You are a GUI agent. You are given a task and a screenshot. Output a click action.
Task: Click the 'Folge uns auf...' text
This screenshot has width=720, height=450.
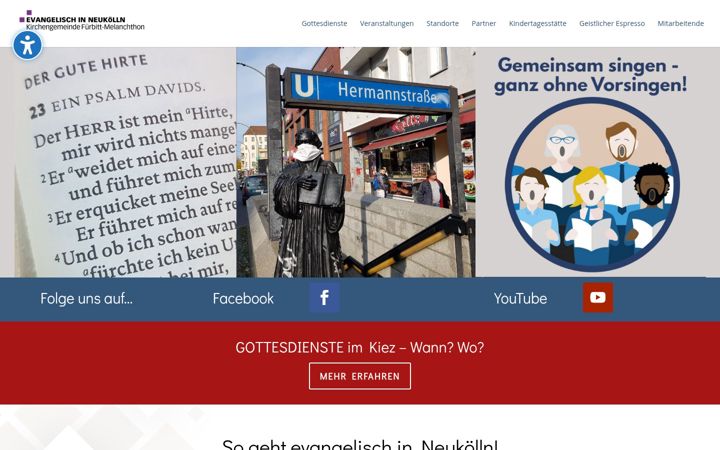coord(86,298)
